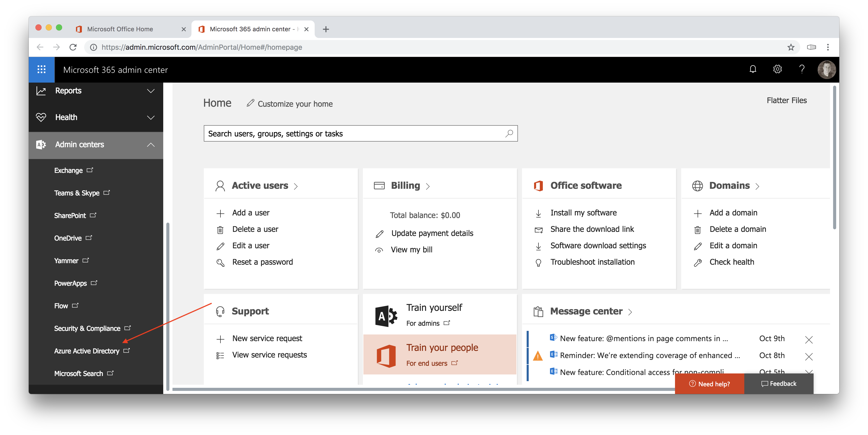The height and width of the screenshot is (435, 868).
Task: Click the Delete a user trash icon
Action: click(220, 230)
